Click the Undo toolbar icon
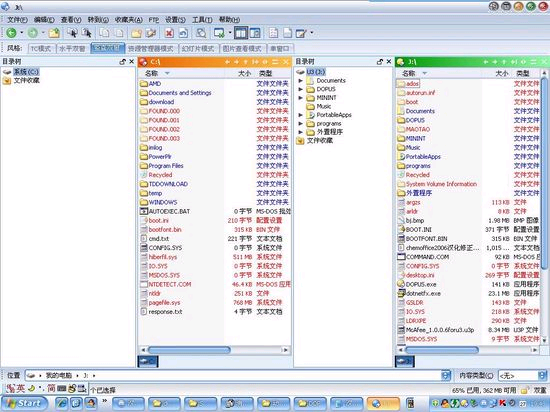Image resolution: width=550 pixels, height=412 pixels. (183, 33)
